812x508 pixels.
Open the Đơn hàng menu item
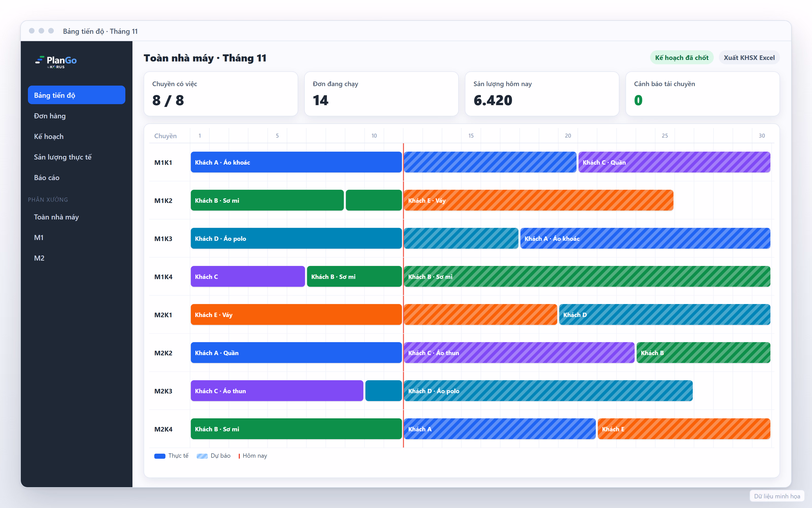tap(76, 116)
